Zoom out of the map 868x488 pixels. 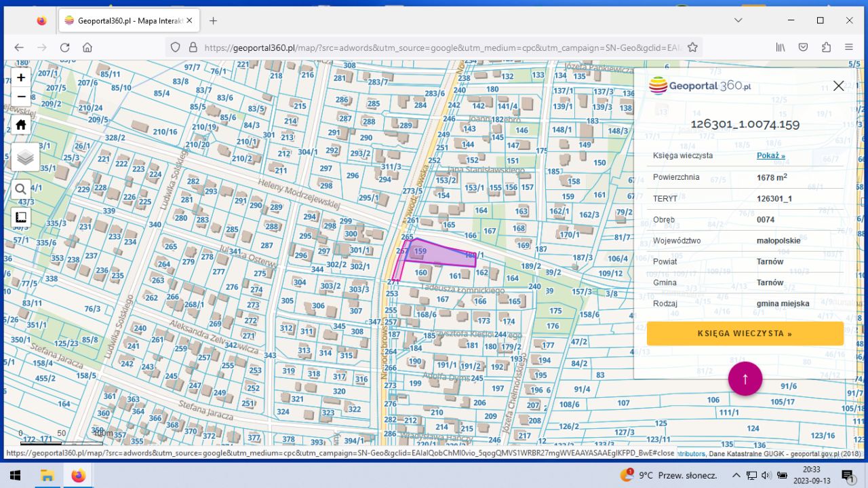[21, 97]
